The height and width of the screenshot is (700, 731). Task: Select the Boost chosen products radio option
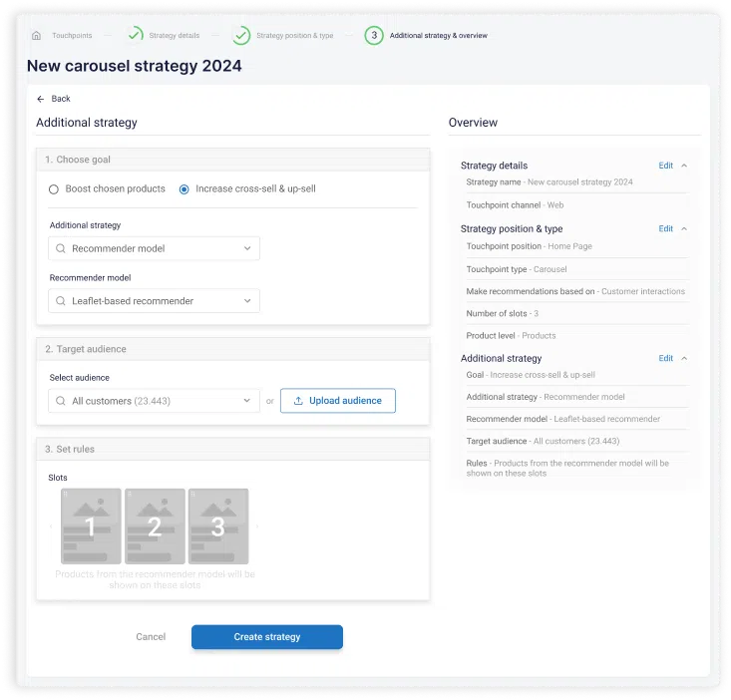pyautogui.click(x=54, y=188)
